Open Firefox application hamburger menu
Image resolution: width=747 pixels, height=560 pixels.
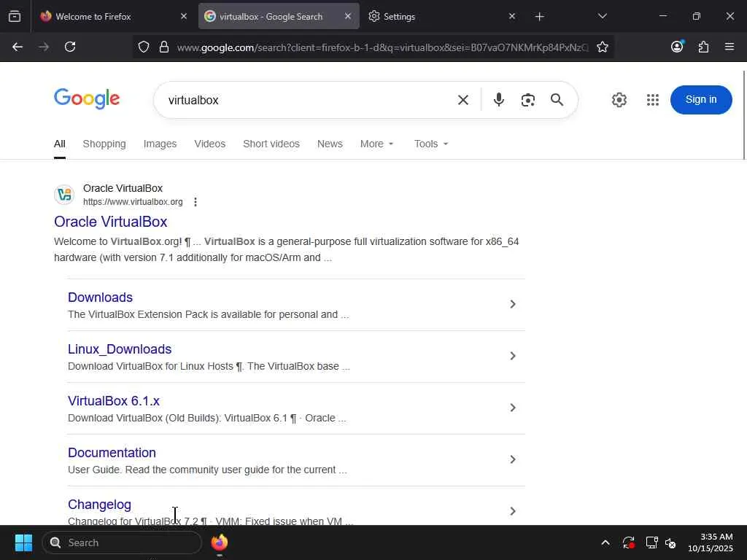pos(729,47)
